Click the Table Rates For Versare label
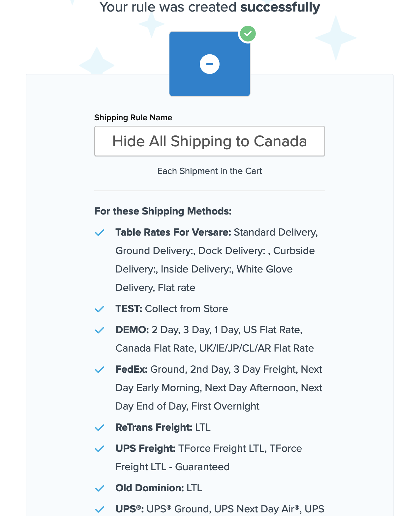The width and height of the screenshot is (420, 516). [x=173, y=232]
